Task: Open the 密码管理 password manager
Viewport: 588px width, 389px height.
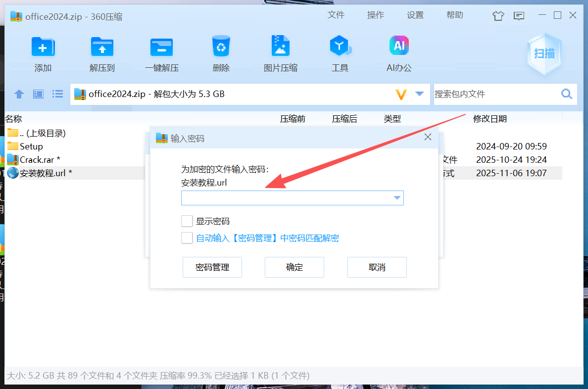Action: point(212,267)
